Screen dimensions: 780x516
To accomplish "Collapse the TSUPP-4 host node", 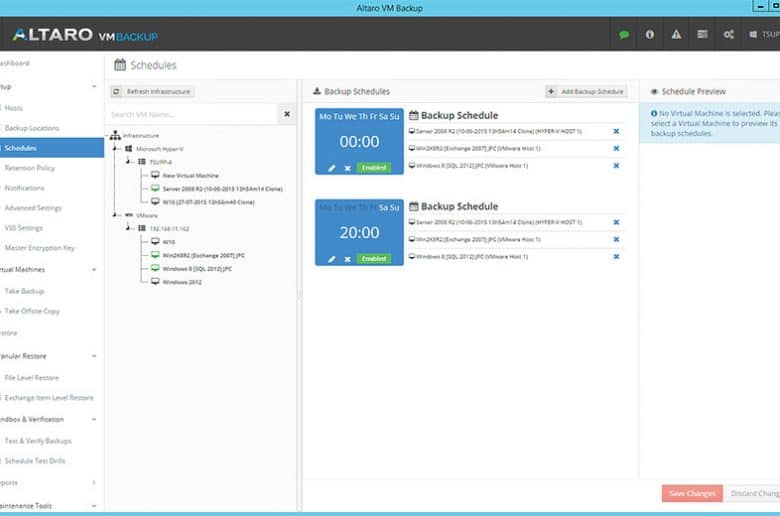I will click(x=128, y=161).
